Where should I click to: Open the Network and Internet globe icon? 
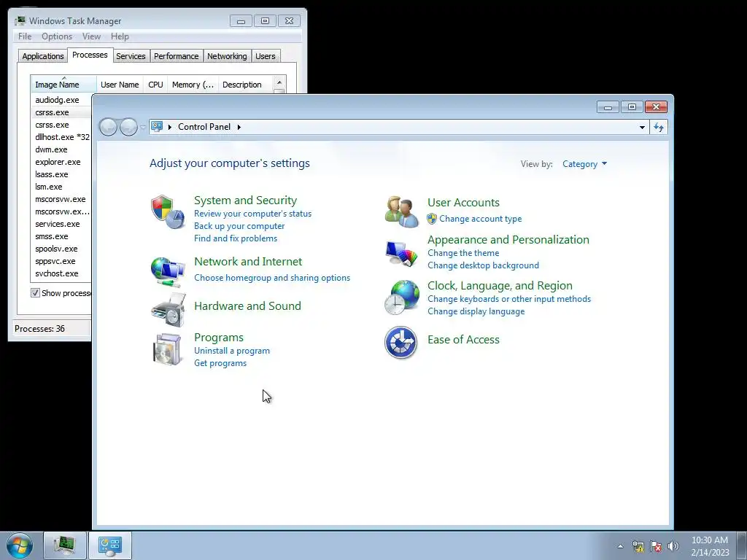click(168, 272)
